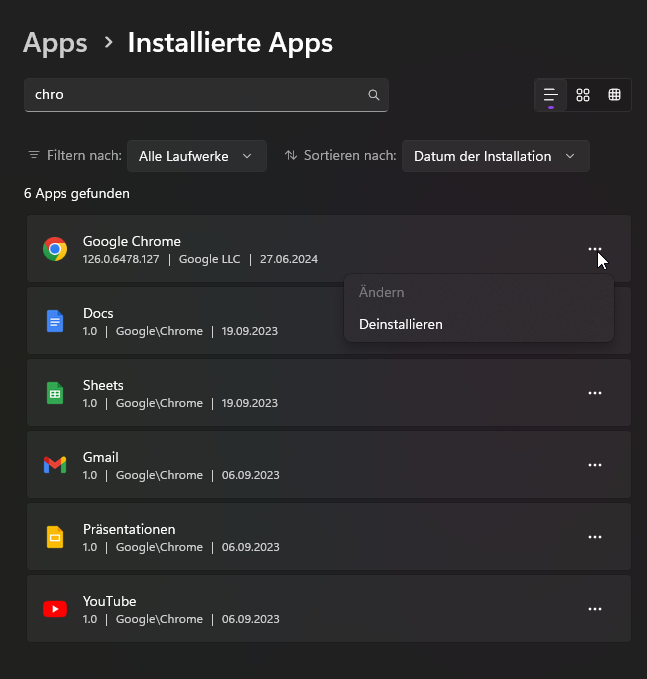647x679 pixels.
Task: Click the Google Chrome app name
Action: pyautogui.click(x=132, y=241)
